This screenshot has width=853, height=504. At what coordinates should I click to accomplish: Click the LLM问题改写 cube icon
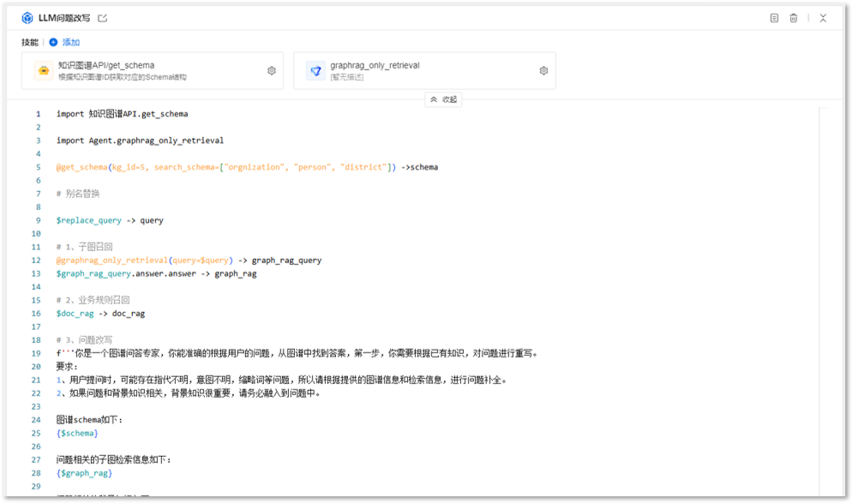pos(27,18)
